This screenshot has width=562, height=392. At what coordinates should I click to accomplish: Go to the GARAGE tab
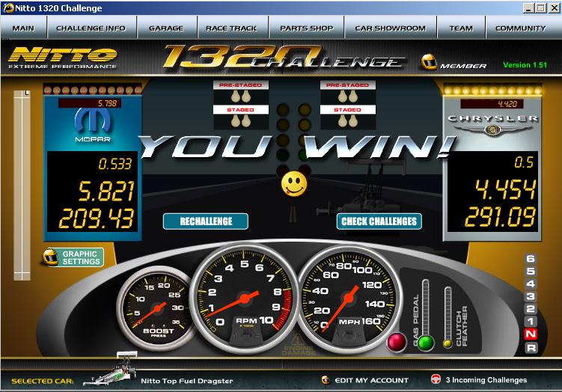click(x=166, y=28)
